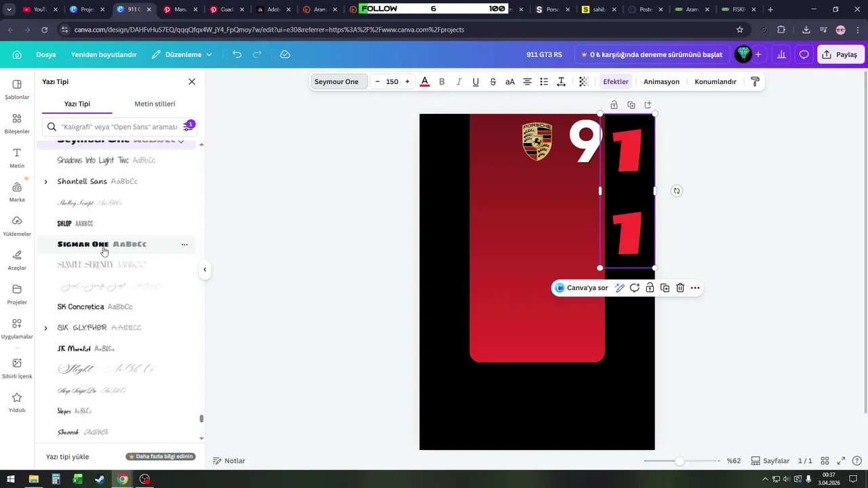Open the Konumlandır panel

click(715, 81)
